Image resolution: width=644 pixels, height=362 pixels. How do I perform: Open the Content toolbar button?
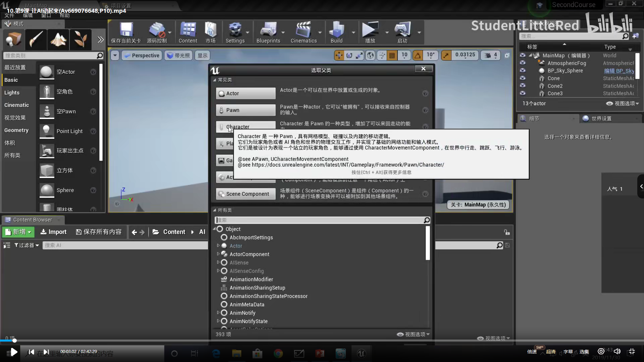[188, 33]
